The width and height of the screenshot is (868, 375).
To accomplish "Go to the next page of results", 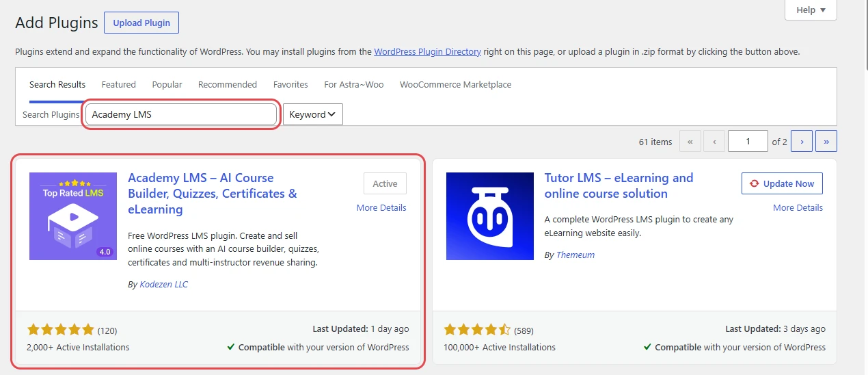I will coord(802,142).
